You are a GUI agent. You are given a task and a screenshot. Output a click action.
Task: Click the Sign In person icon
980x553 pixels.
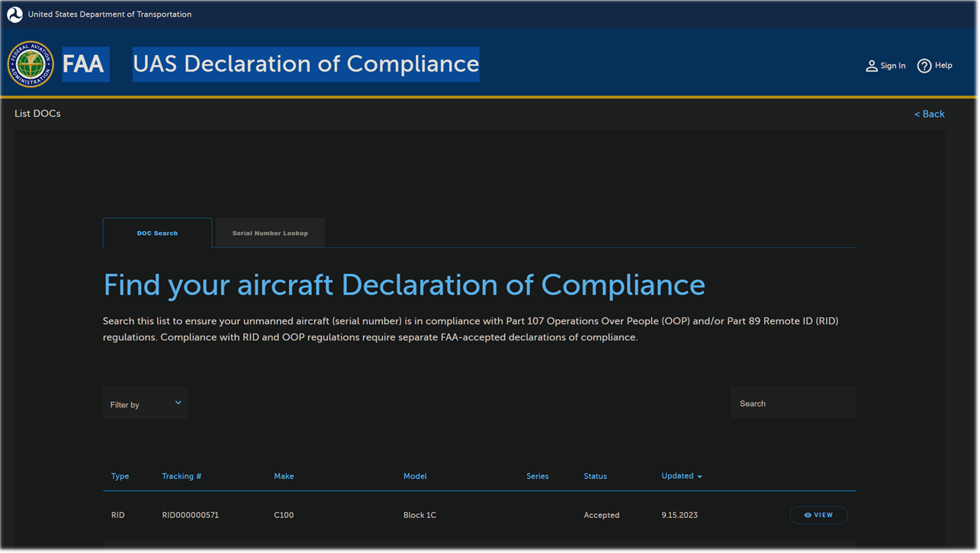point(872,66)
